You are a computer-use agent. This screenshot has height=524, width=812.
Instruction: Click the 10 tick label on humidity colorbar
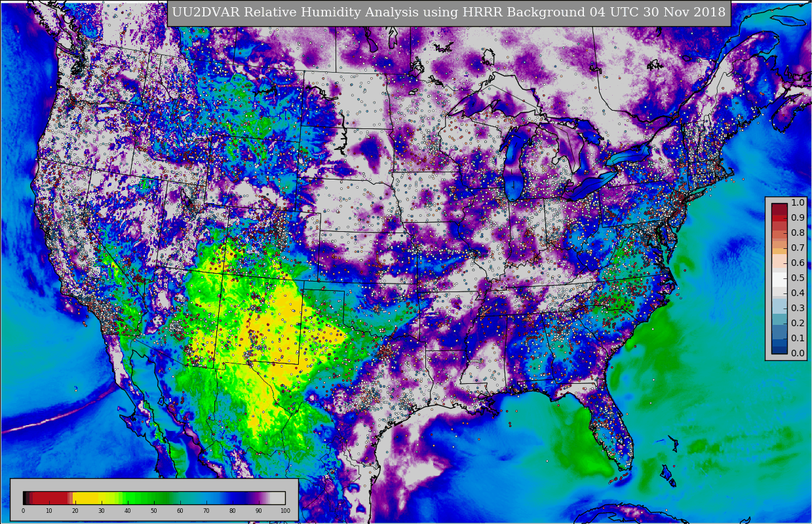tap(49, 511)
